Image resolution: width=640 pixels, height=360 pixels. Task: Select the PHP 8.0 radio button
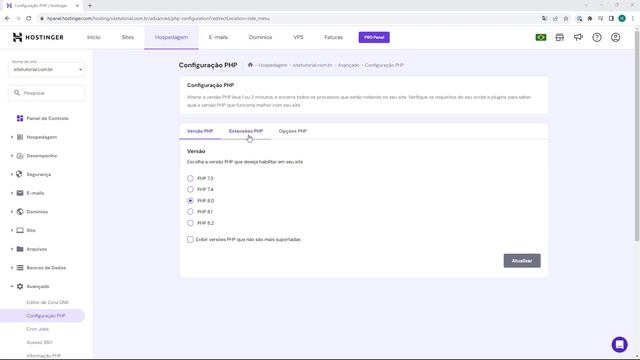point(190,201)
